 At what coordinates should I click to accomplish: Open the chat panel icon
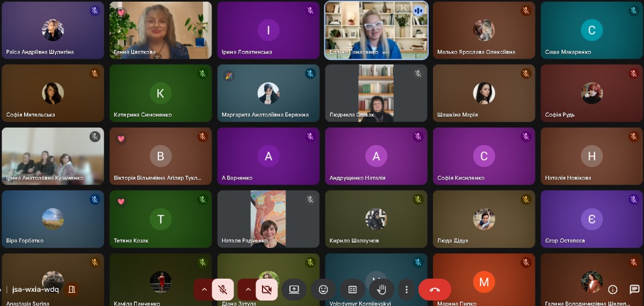[634, 290]
